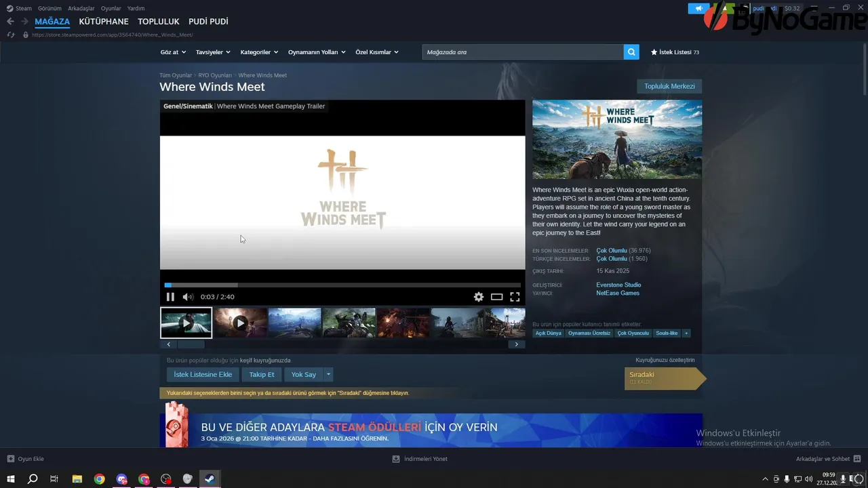The width and height of the screenshot is (868, 488).
Task: Click the Mağazada ara search field
Action: [x=523, y=52]
